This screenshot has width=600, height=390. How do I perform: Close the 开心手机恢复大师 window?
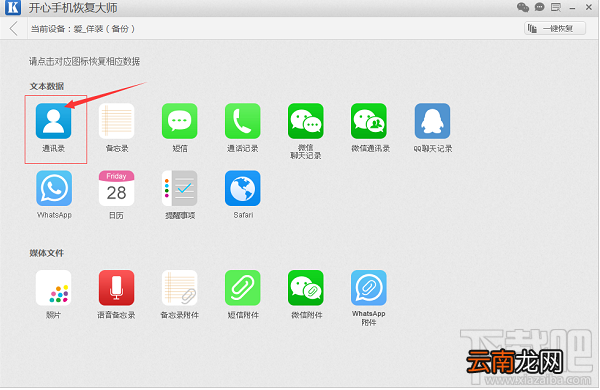click(x=589, y=7)
